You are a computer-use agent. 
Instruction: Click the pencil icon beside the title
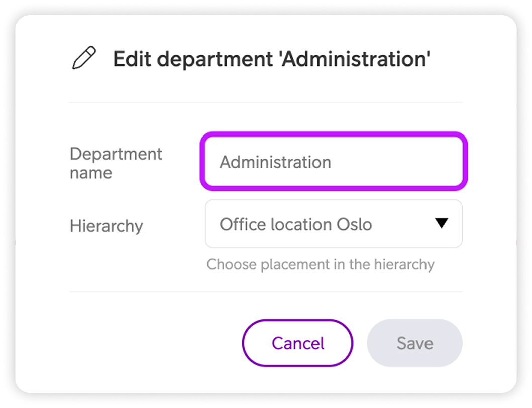(83, 58)
